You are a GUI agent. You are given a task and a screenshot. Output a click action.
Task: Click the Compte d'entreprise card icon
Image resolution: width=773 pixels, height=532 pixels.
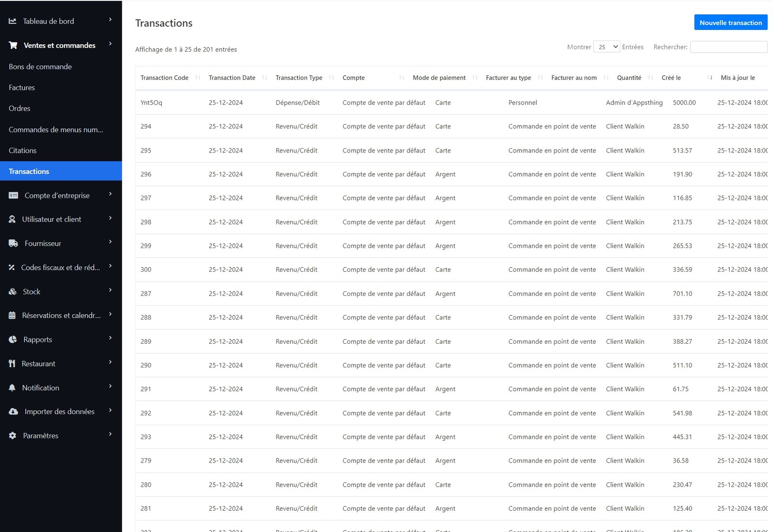click(x=14, y=196)
